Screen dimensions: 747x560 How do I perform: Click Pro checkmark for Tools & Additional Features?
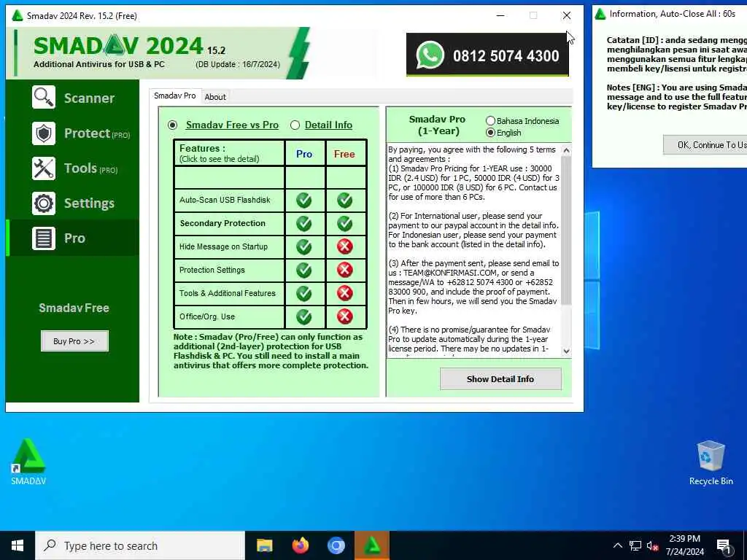pos(304,293)
